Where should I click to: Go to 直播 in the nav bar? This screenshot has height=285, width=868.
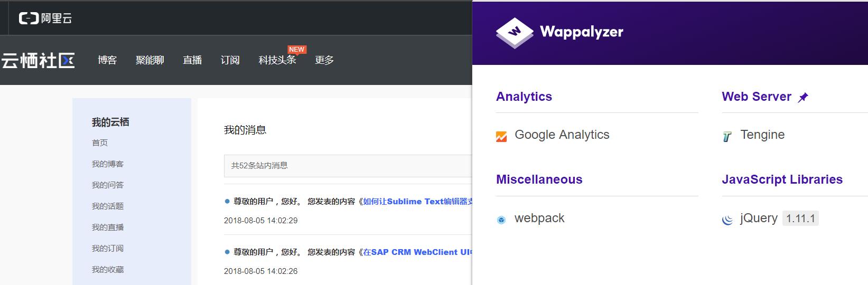192,60
